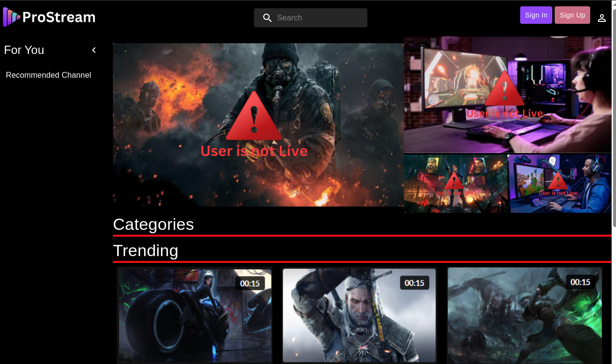Open the account profile icon top right

(602, 17)
